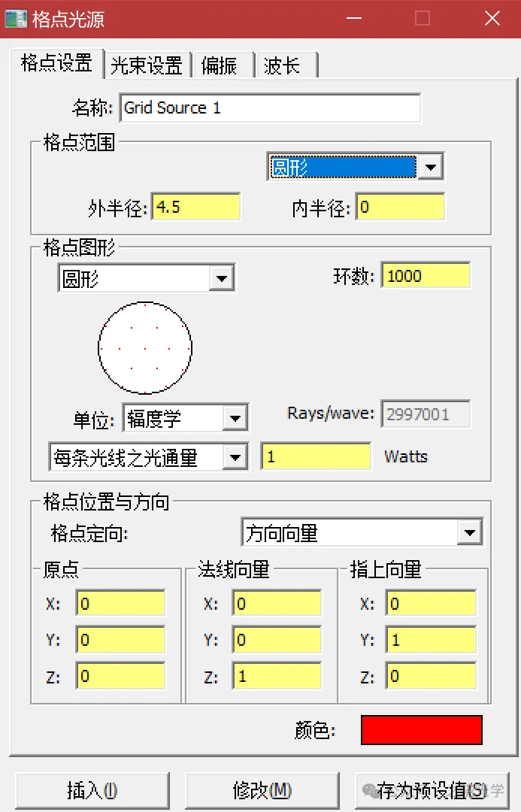Viewport: 521px width, 812px height.
Task: Click the circular grid pattern preview
Action: pos(145,347)
